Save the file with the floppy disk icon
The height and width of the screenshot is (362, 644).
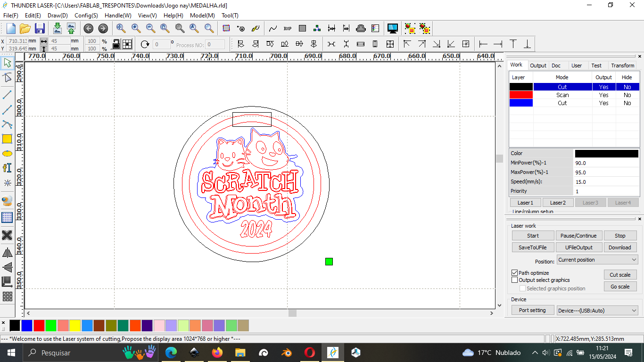click(40, 28)
